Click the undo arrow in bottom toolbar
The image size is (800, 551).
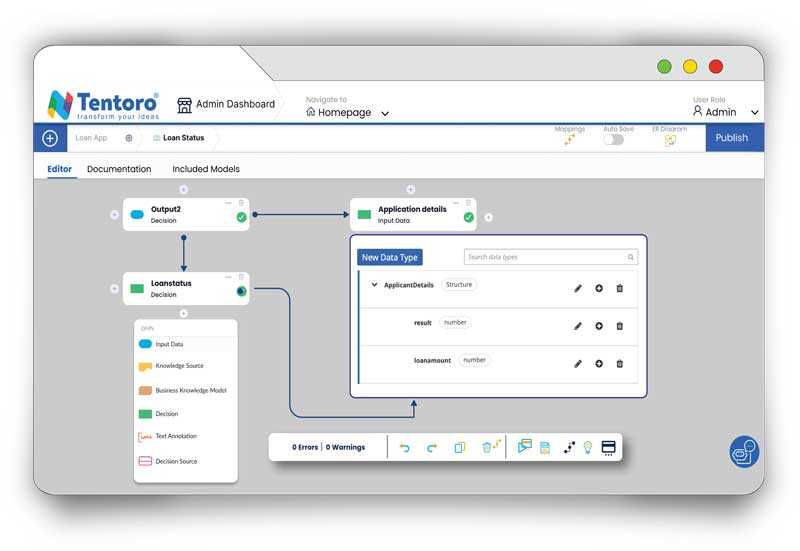pyautogui.click(x=405, y=448)
